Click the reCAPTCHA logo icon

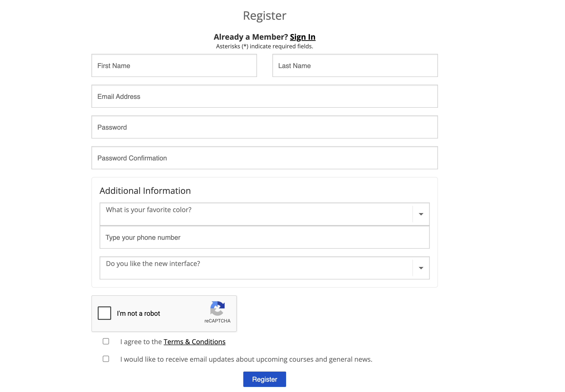click(217, 308)
